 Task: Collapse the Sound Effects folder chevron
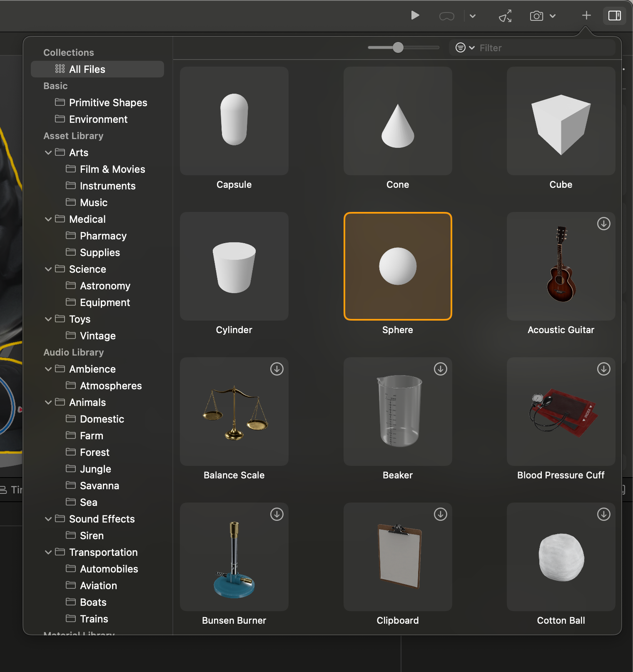click(48, 519)
